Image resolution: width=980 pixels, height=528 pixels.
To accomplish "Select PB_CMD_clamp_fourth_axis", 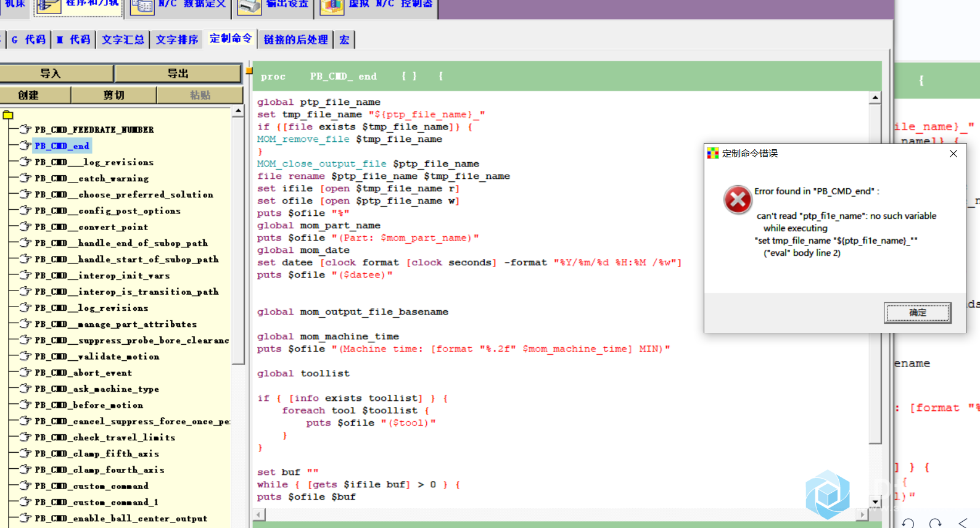I will coord(99,469).
